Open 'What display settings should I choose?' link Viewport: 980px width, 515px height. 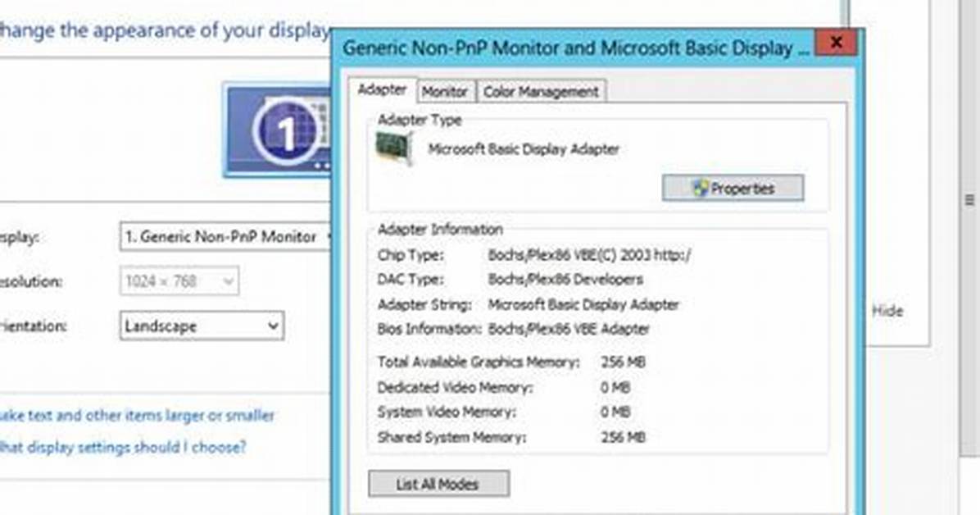tap(123, 448)
